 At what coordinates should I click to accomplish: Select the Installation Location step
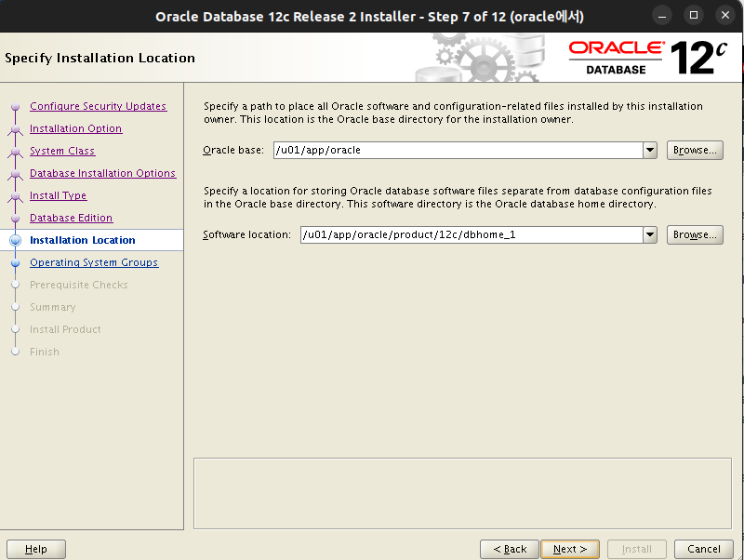click(x=83, y=240)
